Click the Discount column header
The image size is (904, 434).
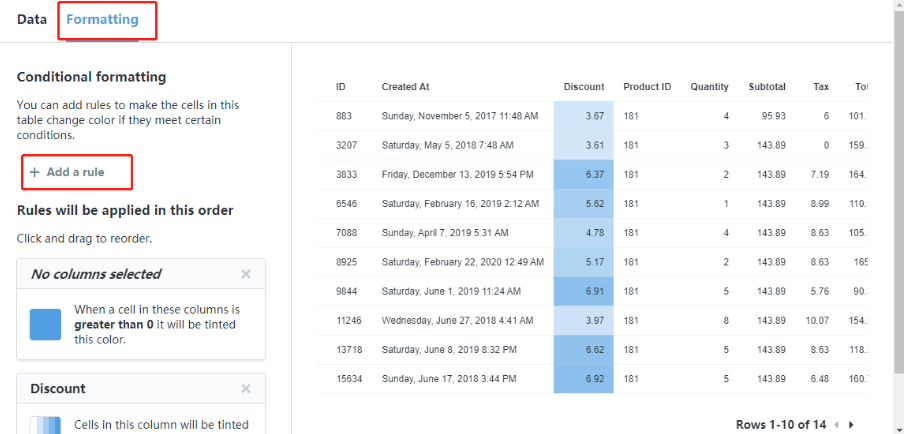click(584, 87)
